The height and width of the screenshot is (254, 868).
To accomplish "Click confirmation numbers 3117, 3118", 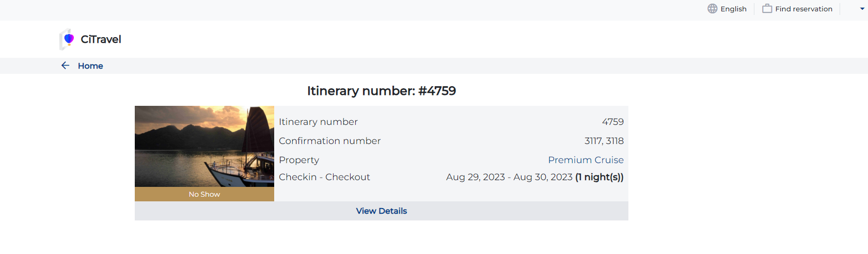I will [604, 141].
